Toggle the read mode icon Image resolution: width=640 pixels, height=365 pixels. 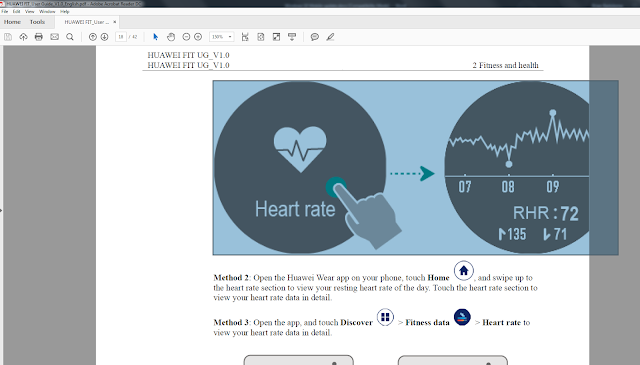[292, 37]
